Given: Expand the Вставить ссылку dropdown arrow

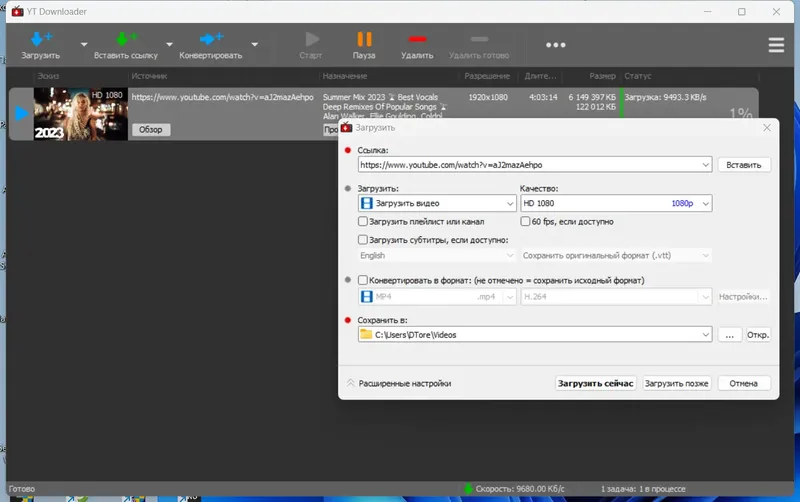Looking at the screenshot, I should coord(169,44).
